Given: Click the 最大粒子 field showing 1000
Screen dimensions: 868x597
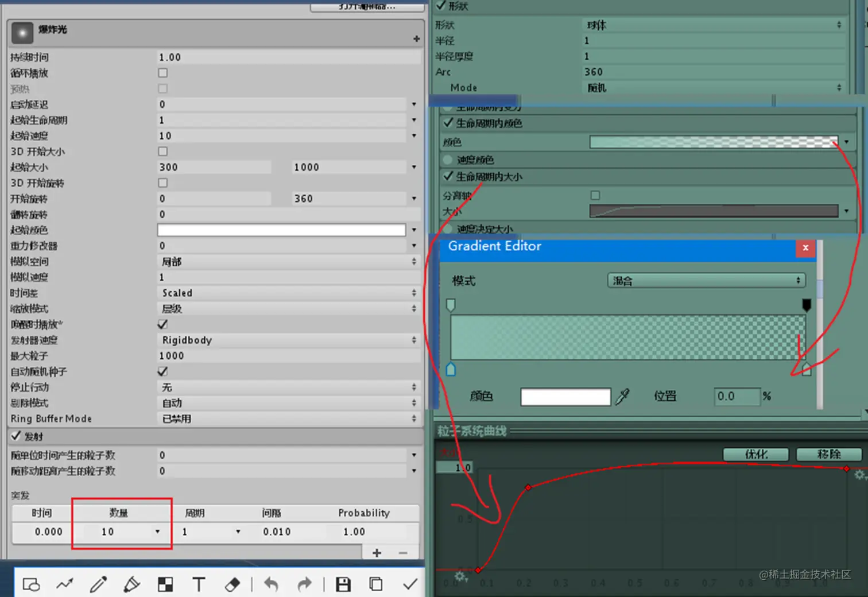Looking at the screenshot, I should click(x=289, y=355).
